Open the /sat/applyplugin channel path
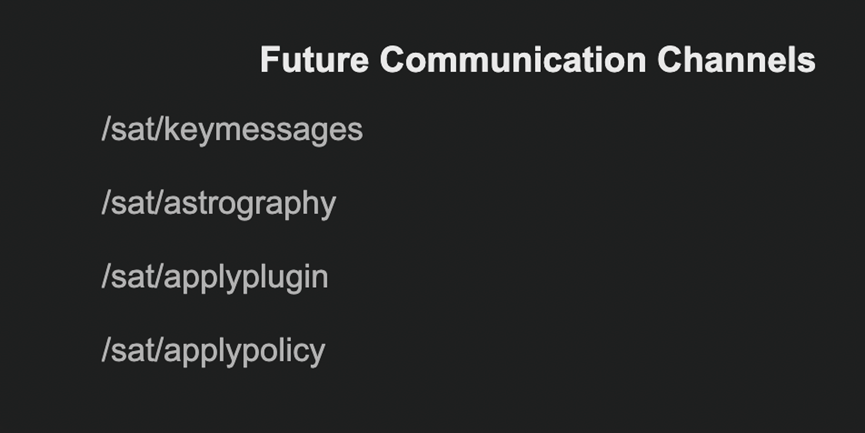Viewport: 865px width, 433px height. pyautogui.click(x=215, y=277)
